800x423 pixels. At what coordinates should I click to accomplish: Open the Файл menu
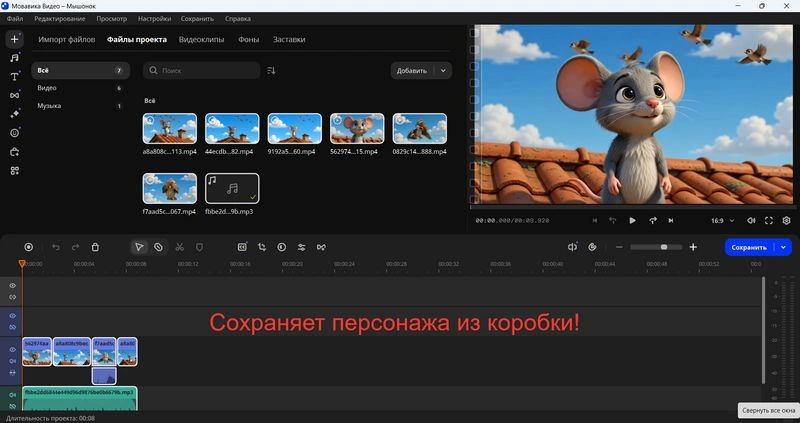(15, 18)
